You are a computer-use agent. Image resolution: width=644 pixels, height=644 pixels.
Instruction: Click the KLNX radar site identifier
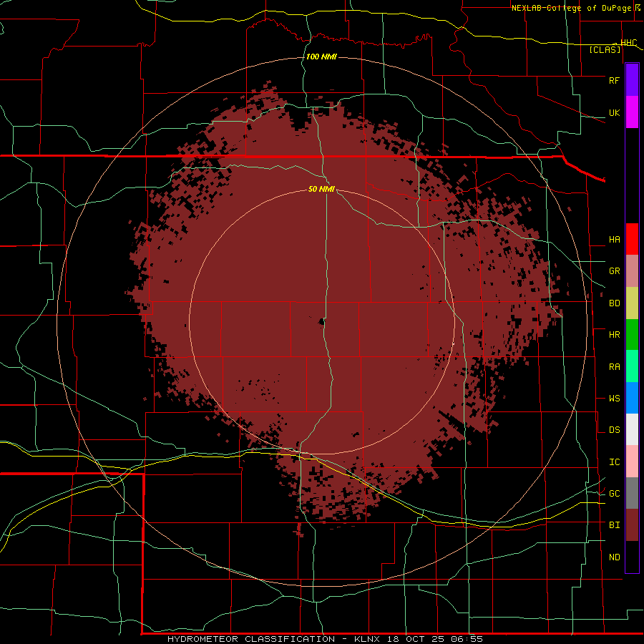click(x=367, y=639)
